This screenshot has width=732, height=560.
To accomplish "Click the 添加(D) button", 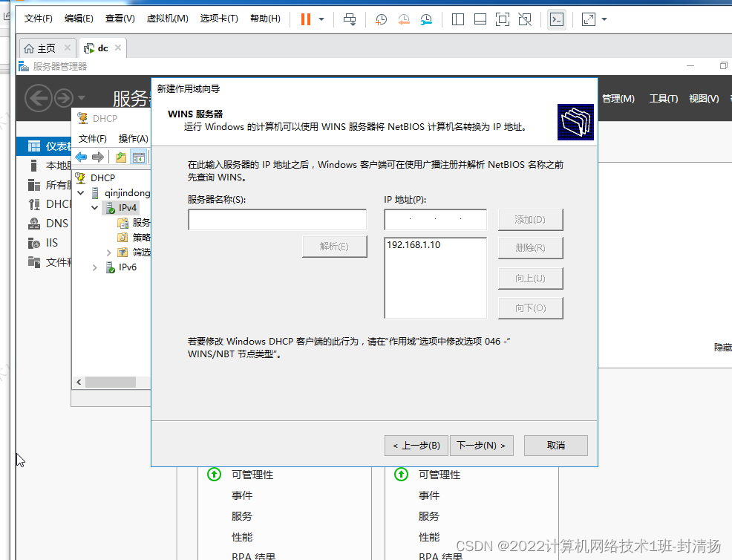I will pos(530,220).
